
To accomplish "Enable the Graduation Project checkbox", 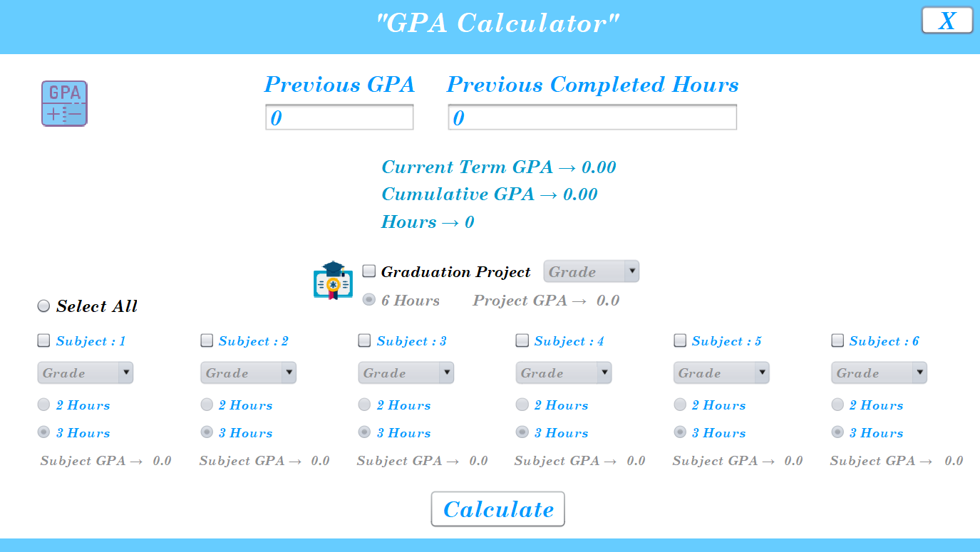I will (368, 270).
